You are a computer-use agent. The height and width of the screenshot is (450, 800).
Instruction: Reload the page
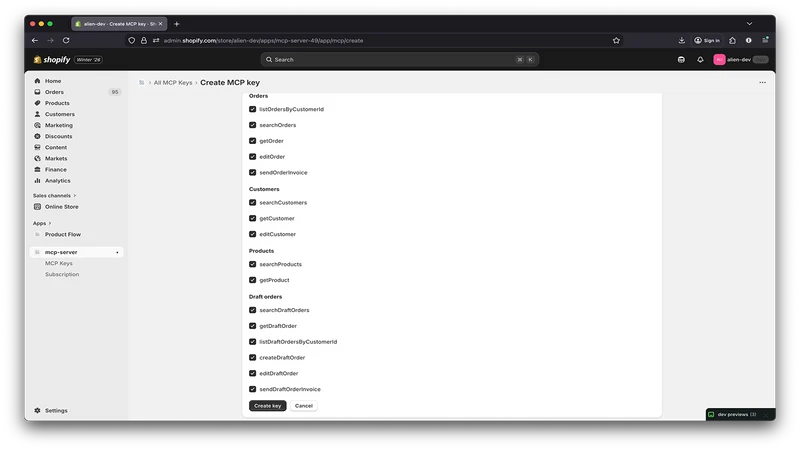(x=66, y=40)
